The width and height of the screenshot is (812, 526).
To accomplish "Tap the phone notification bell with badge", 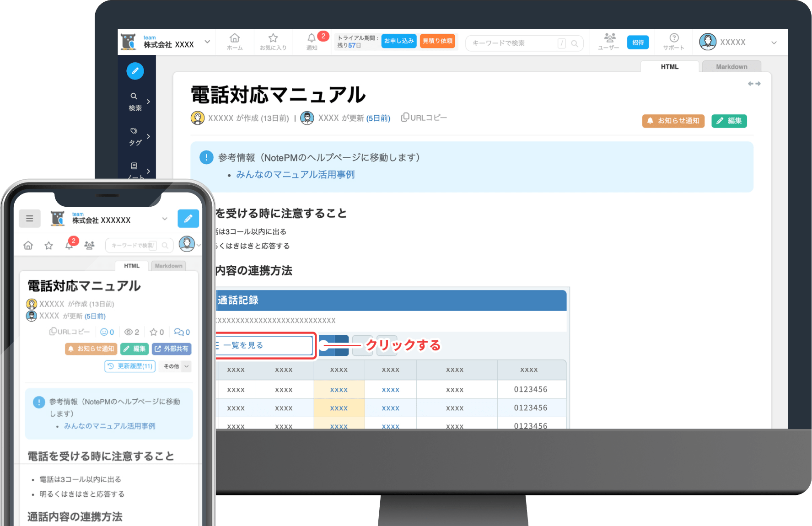I will pyautogui.click(x=69, y=245).
